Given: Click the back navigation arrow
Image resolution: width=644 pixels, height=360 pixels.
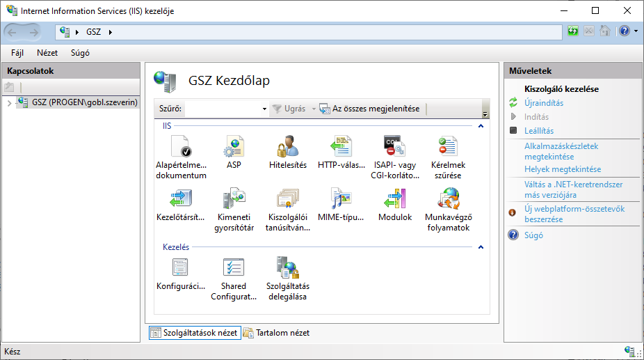Looking at the screenshot, I should pos(13,32).
